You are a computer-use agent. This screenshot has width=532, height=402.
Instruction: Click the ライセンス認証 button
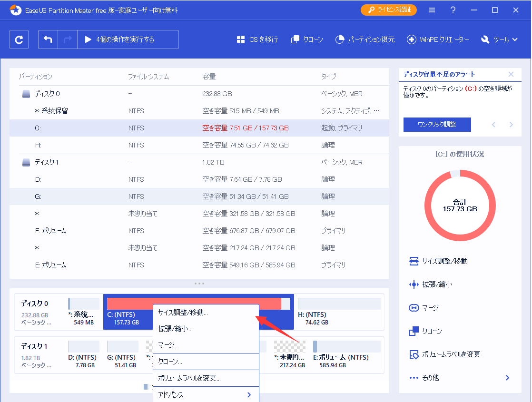pyautogui.click(x=388, y=10)
